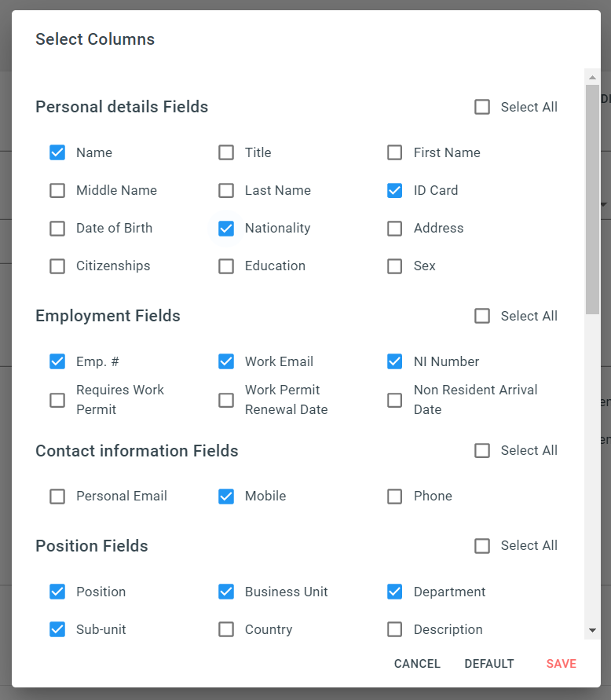
Task: Click the scrollbar down arrow
Action: tap(592, 630)
